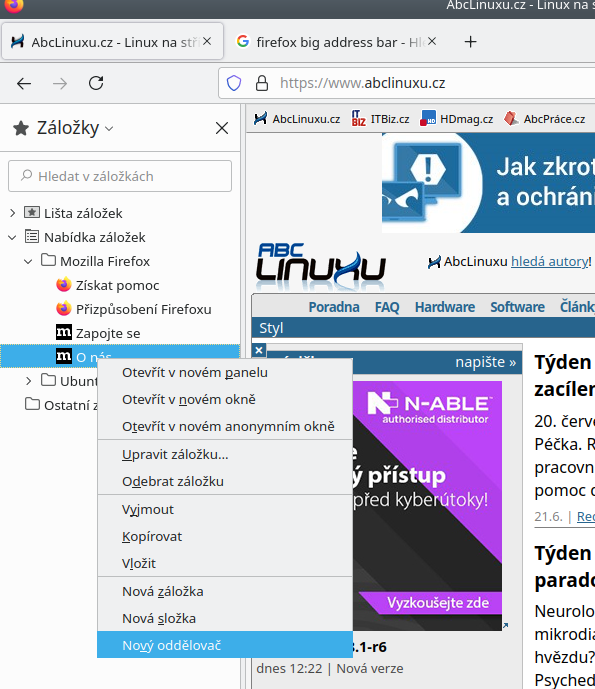This screenshot has height=689, width=595.
Task: Click the HDmag.cz icon in the site bar
Action: tap(428, 119)
